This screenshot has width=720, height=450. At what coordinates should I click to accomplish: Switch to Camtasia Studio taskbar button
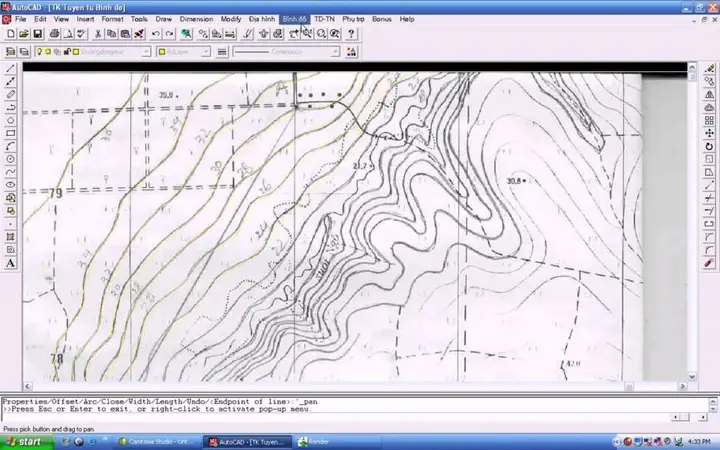(158, 442)
